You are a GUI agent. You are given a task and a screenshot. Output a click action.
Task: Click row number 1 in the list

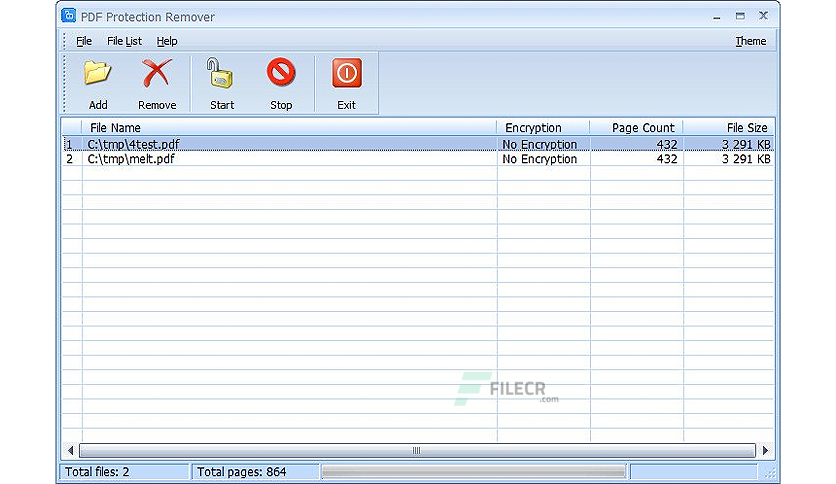(x=69, y=144)
